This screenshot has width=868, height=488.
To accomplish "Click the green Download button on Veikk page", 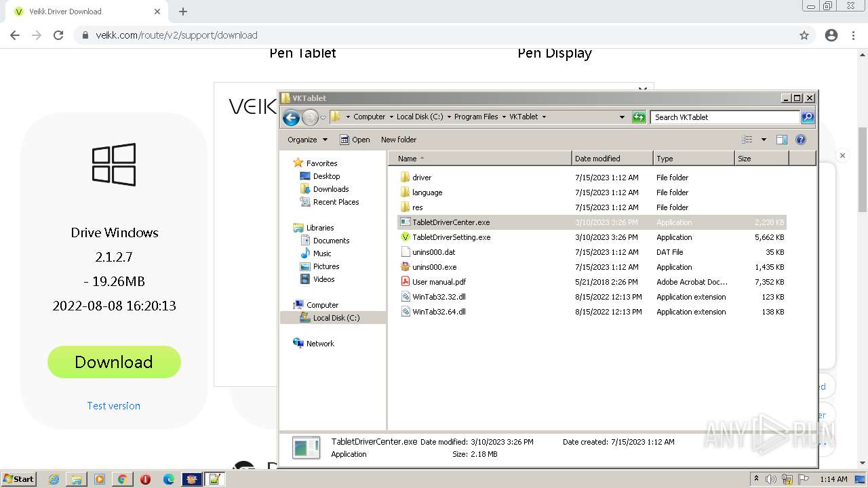I will [114, 362].
